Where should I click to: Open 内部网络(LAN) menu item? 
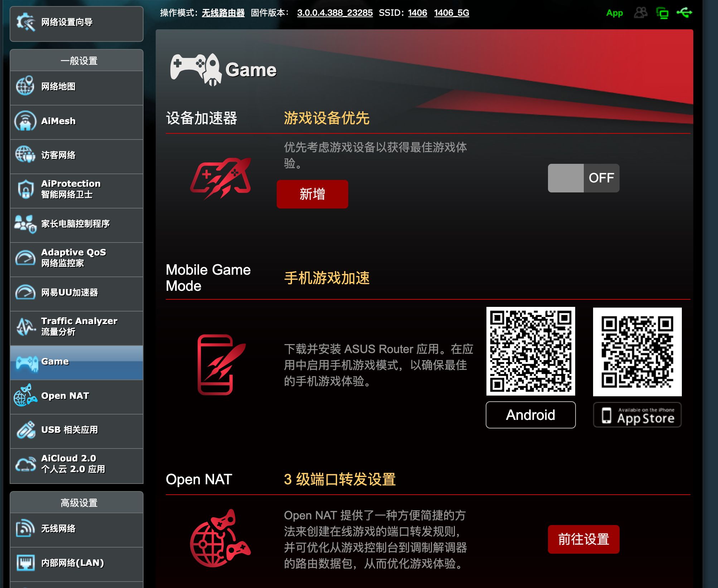point(77,564)
